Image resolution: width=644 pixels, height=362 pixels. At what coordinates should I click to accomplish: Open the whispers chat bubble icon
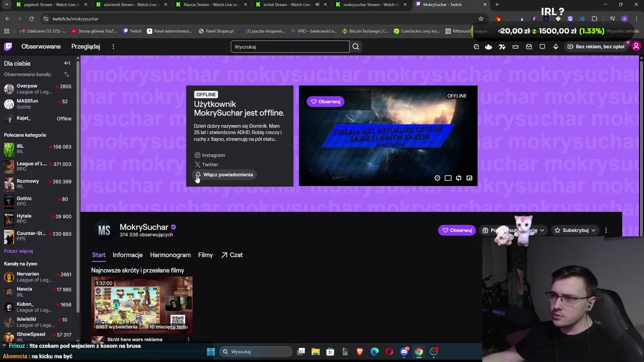542,47
